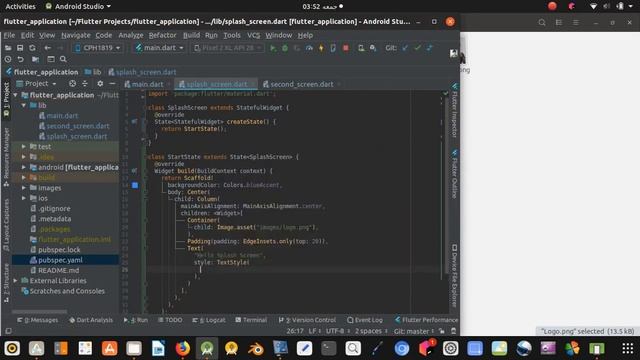Click the search icon in Files window

(x=542, y=22)
